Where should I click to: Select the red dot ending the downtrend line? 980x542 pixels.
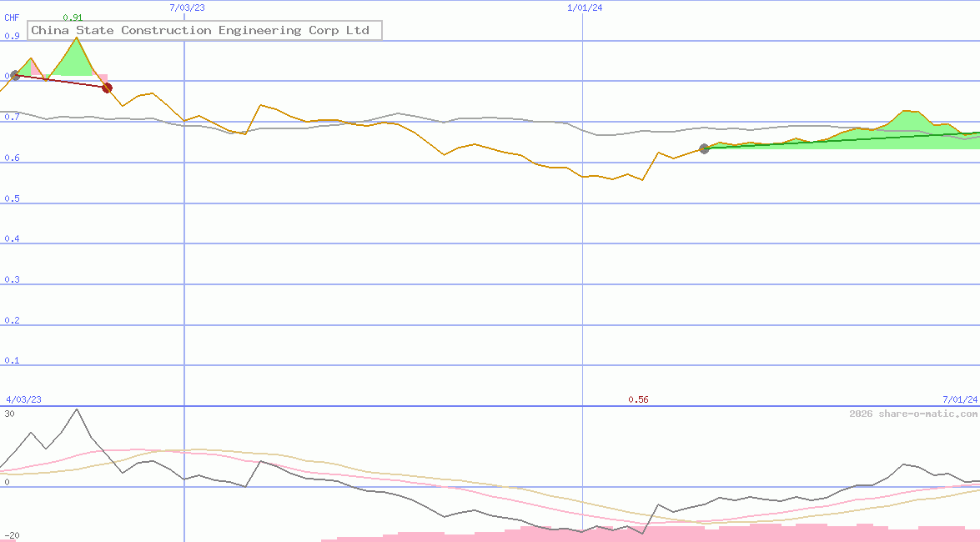point(107,88)
